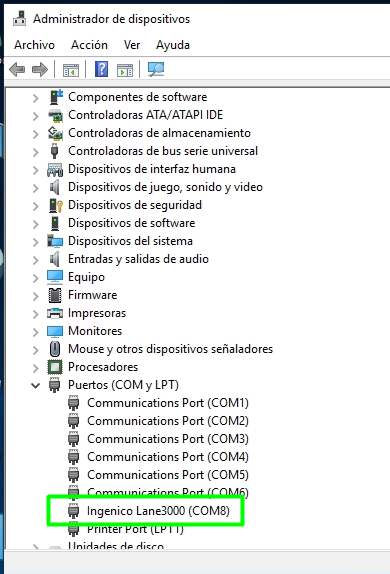The width and height of the screenshot is (390, 574).
Task: Select Communications Port (COM4) entry
Action: pos(168,457)
